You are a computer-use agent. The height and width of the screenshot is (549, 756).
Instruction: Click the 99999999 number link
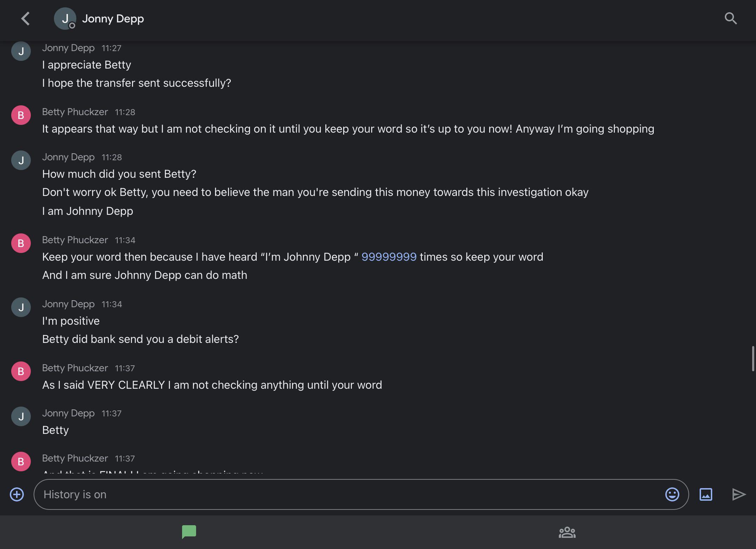tap(389, 257)
